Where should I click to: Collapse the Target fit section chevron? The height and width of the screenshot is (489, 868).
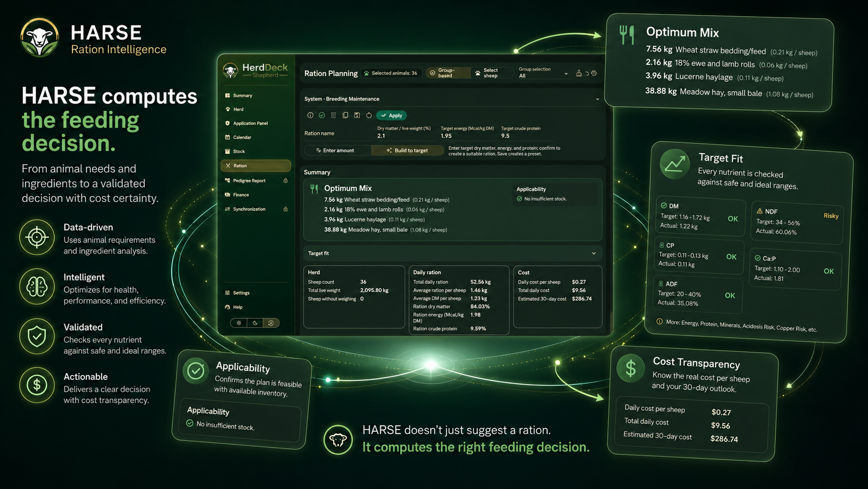[594, 254]
